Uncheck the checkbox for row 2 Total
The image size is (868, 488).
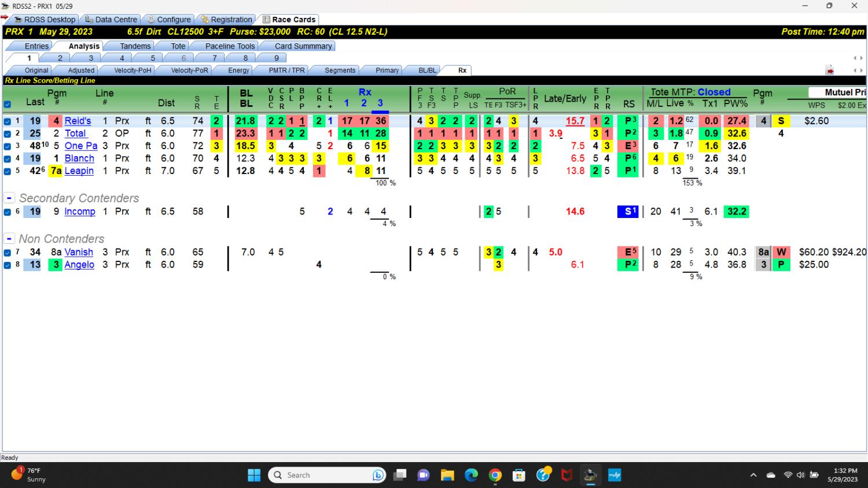8,134
